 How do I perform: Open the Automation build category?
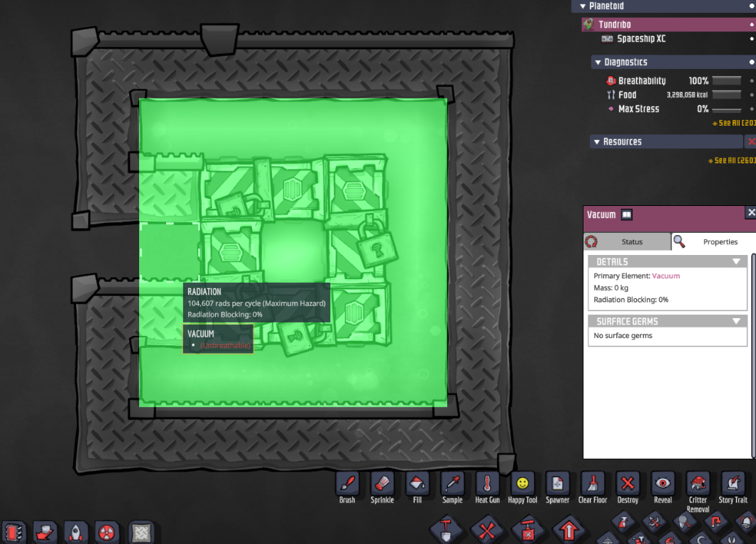click(x=14, y=533)
